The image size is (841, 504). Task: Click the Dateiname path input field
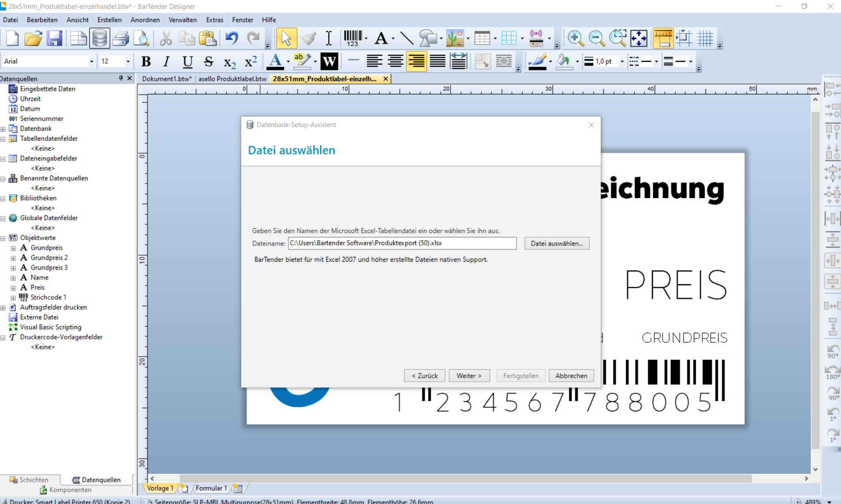[402, 243]
